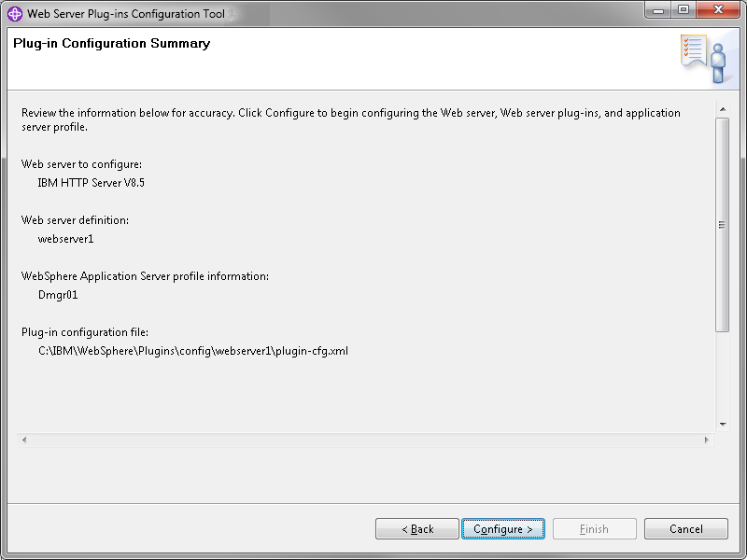Click the grayed-out Finish button

point(595,528)
